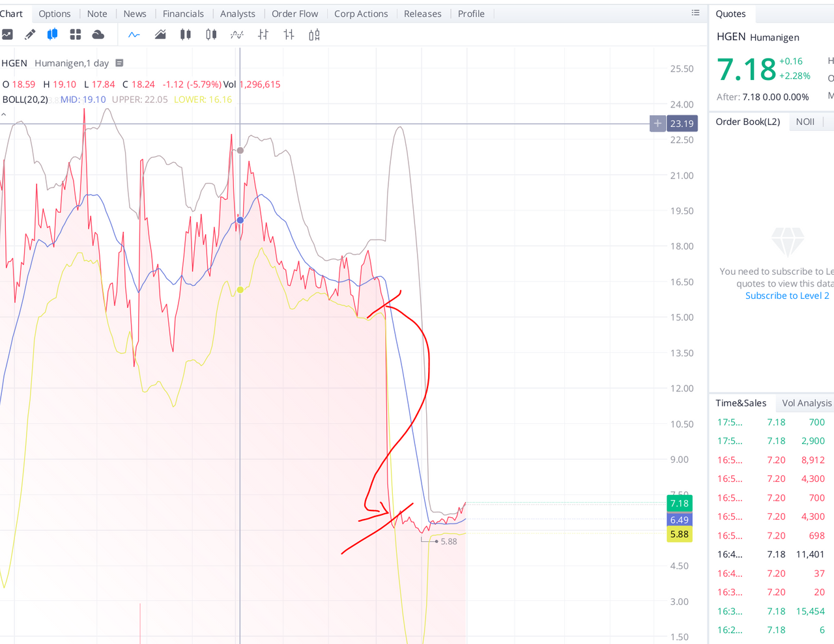This screenshot has height=644, width=834.
Task: Select the pencil drawing tool
Action: point(30,35)
